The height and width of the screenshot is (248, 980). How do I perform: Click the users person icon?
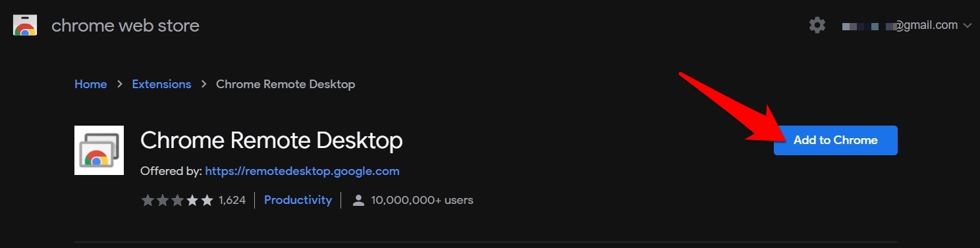tap(358, 200)
